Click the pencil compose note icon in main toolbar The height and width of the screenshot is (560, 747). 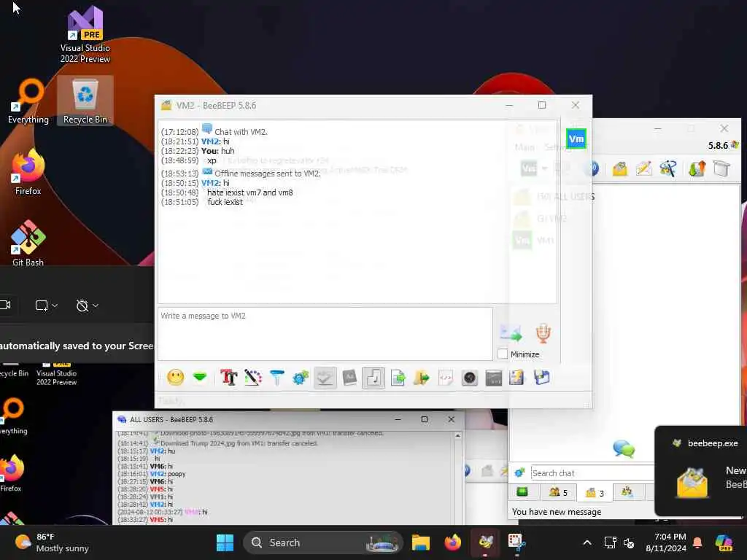coord(643,168)
